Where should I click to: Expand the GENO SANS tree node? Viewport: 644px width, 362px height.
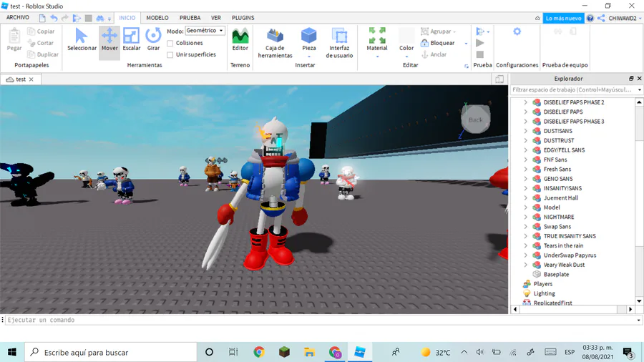click(525, 179)
